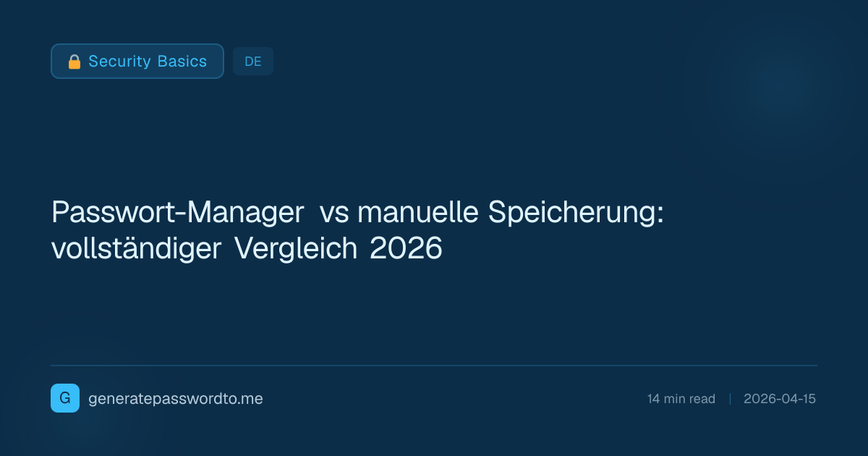Viewport: 868px width, 456px height.
Task: Click the orange padlock icon
Action: coord(74,62)
